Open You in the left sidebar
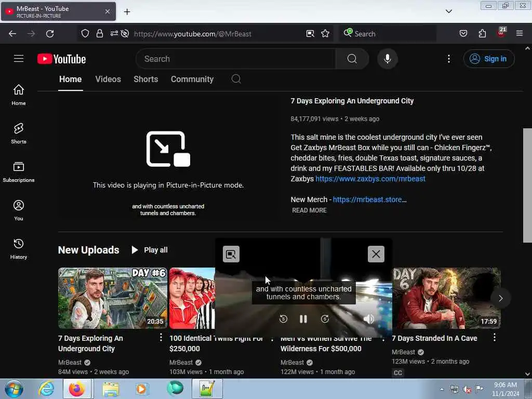 click(x=19, y=210)
